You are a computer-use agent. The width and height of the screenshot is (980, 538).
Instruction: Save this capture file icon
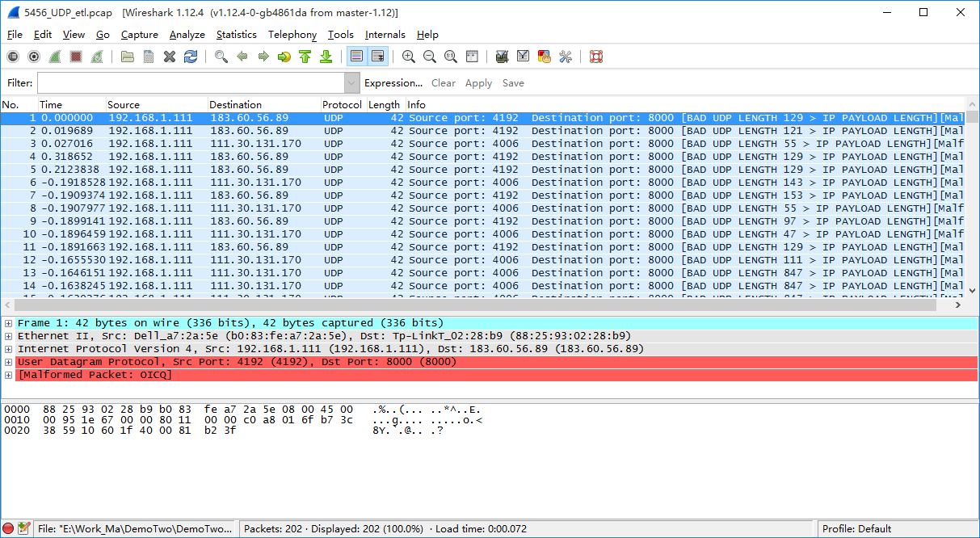[149, 57]
